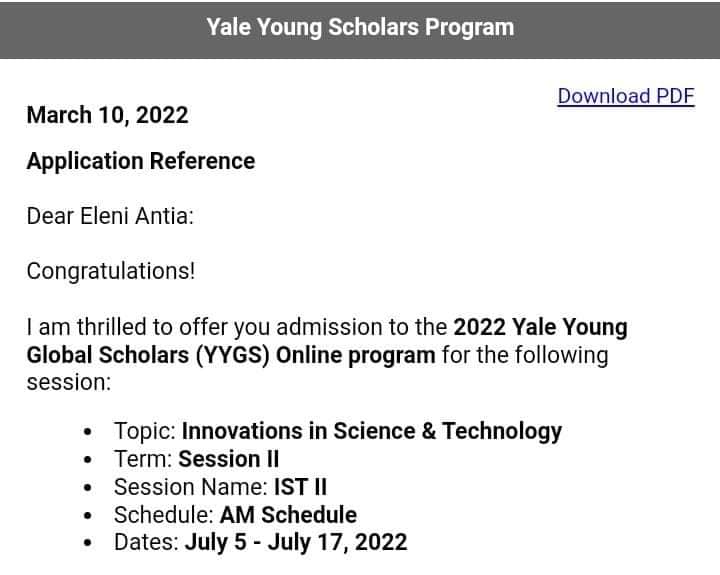Click the Download PDF link
The height and width of the screenshot is (575, 720).
click(x=625, y=96)
